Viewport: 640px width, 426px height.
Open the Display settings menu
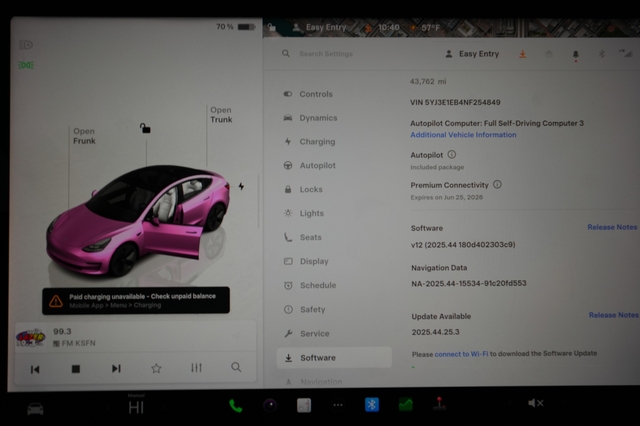pos(306,261)
